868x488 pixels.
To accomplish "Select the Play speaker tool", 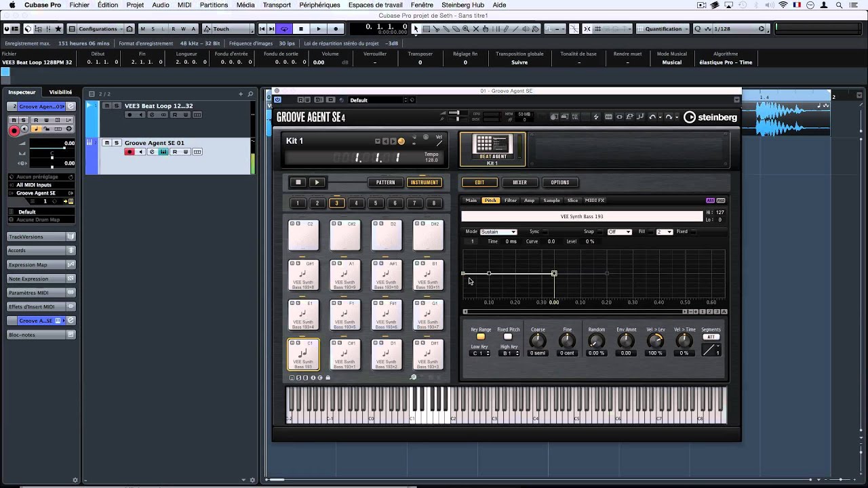I will (x=526, y=28).
